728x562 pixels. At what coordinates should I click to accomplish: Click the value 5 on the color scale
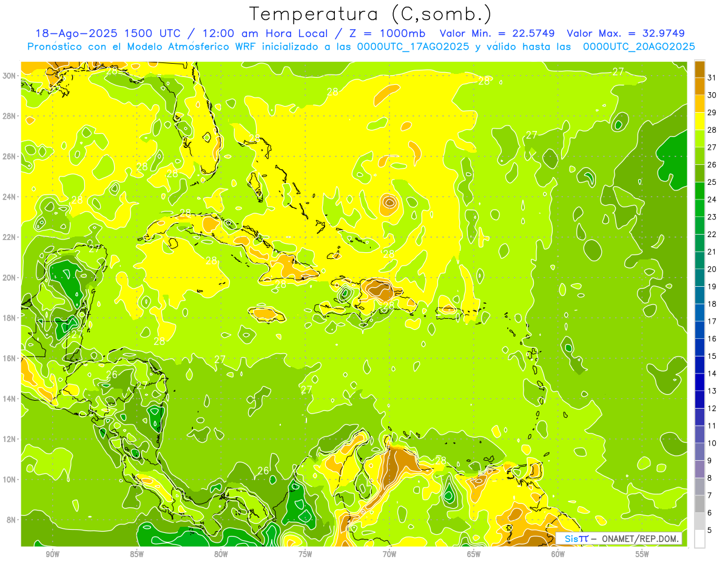tap(710, 530)
